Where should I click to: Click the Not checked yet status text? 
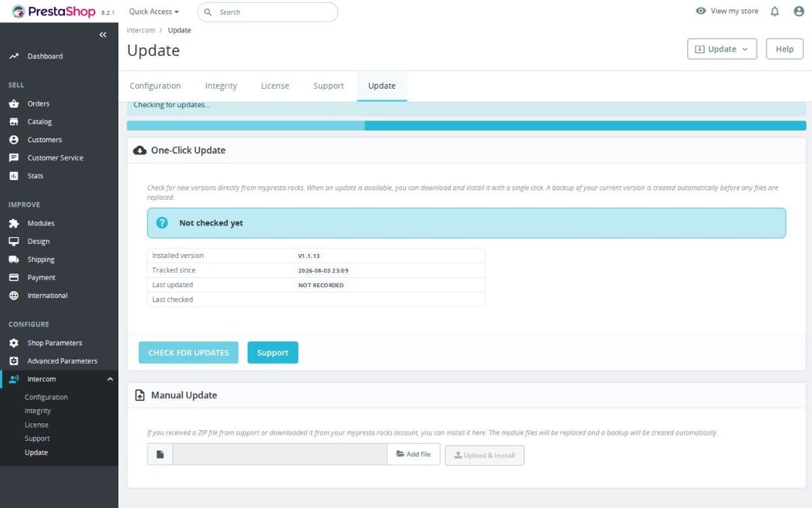click(x=211, y=223)
